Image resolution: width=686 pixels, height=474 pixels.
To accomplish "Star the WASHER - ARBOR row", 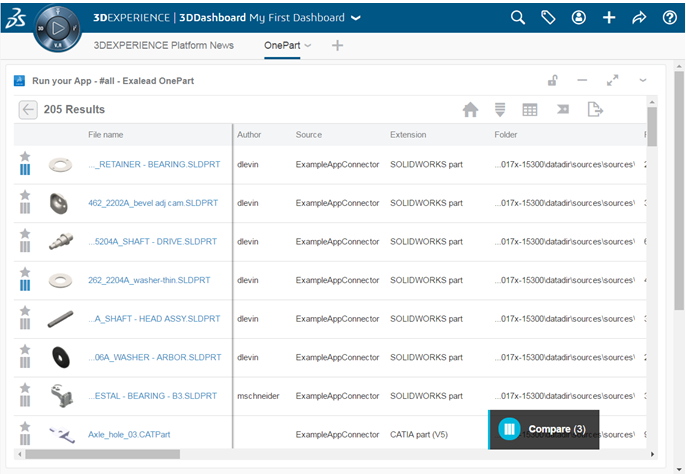I will (25, 349).
